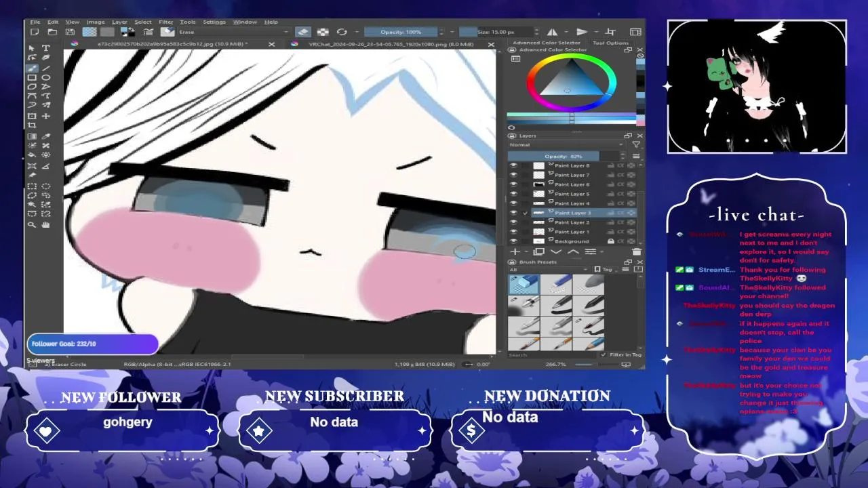Screen dimensions: 868x488
Task: Select the Rectangular Selection tool
Action: point(32,185)
